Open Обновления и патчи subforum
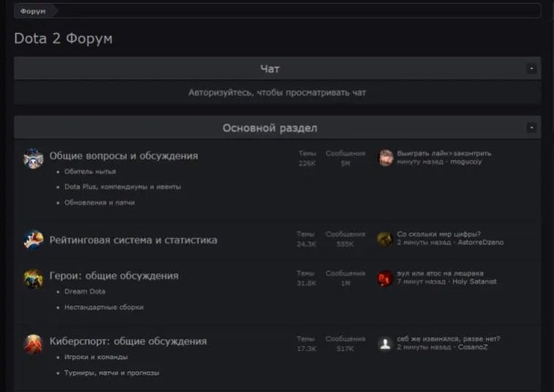 click(100, 202)
